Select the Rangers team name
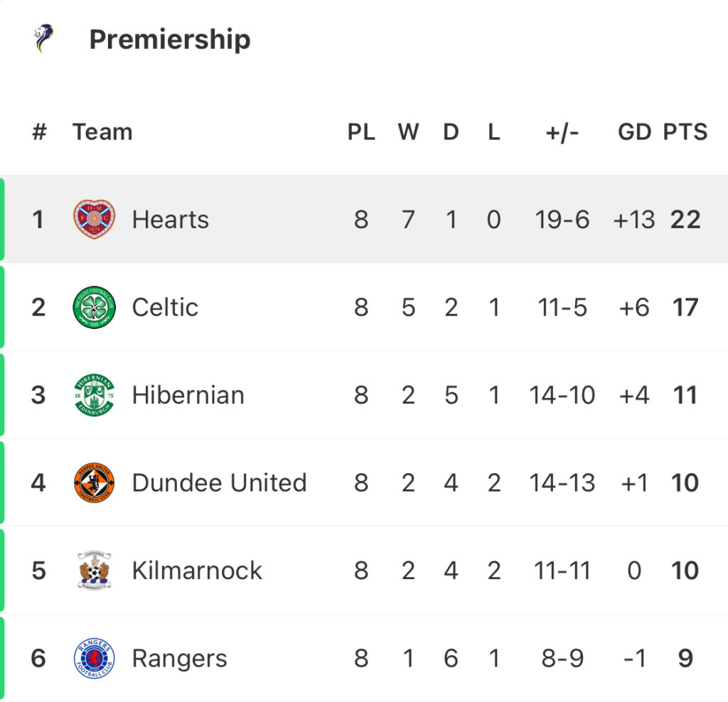Image resolution: width=728 pixels, height=702 pixels. [x=179, y=659]
